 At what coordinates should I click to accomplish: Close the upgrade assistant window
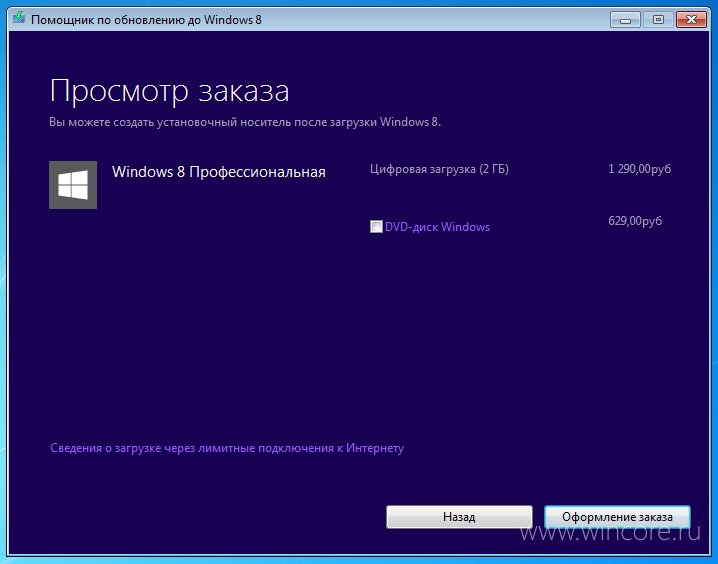[x=691, y=20]
